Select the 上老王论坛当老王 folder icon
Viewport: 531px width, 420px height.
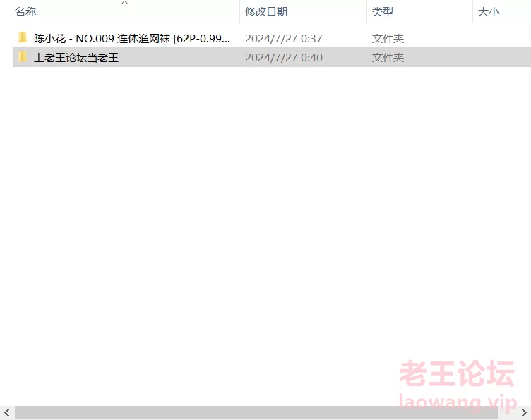(x=23, y=57)
